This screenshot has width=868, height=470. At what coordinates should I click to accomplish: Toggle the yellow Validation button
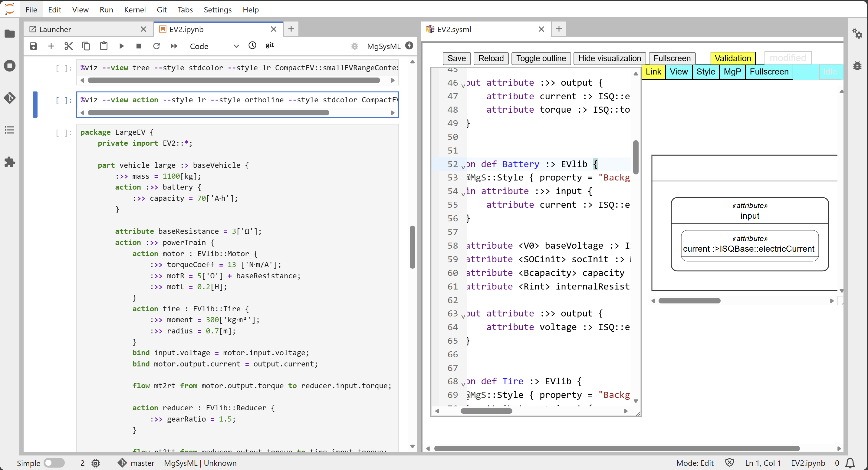732,58
